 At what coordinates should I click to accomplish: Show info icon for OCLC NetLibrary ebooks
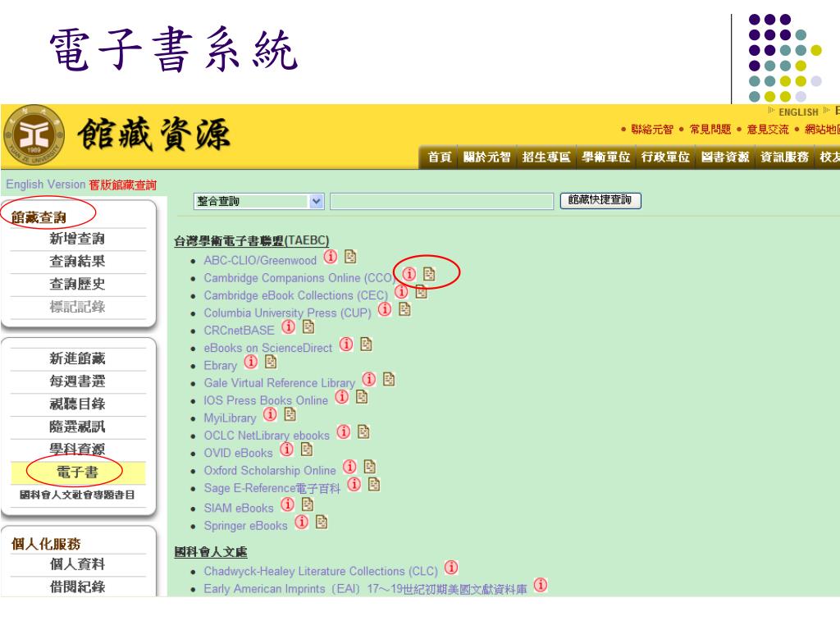(344, 431)
